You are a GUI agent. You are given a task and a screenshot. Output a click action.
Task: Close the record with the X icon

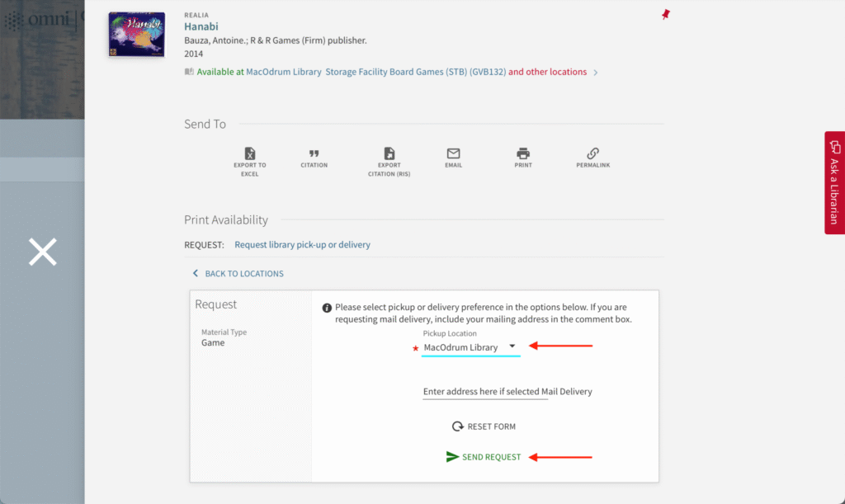pyautogui.click(x=42, y=252)
